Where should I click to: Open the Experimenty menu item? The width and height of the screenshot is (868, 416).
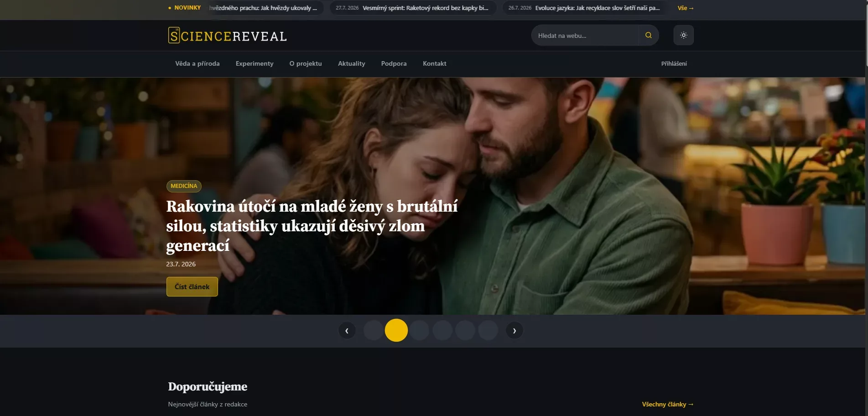[x=255, y=63]
